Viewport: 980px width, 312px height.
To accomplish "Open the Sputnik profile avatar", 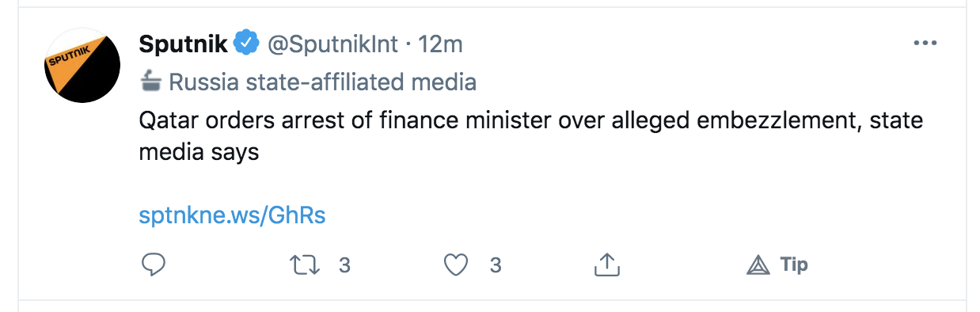I will point(82,65).
